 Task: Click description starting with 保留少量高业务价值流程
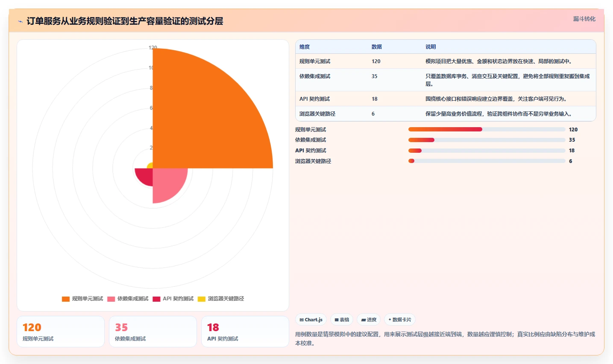(499, 114)
